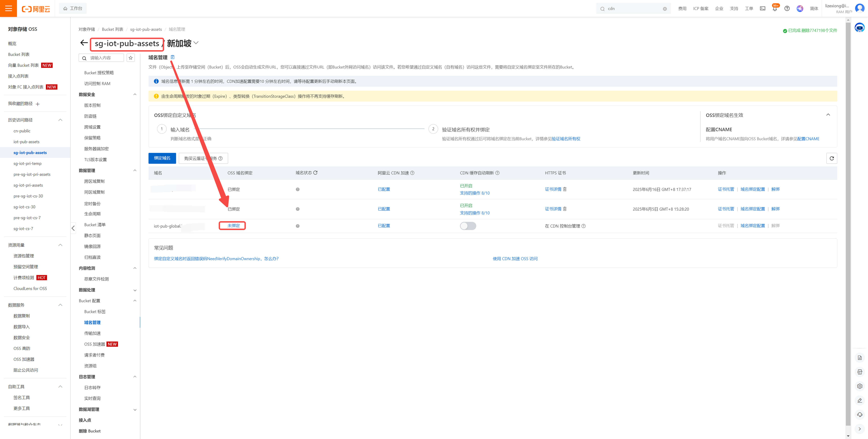Click the star favorite icon beside search
The width and height of the screenshot is (868, 439).
point(131,58)
